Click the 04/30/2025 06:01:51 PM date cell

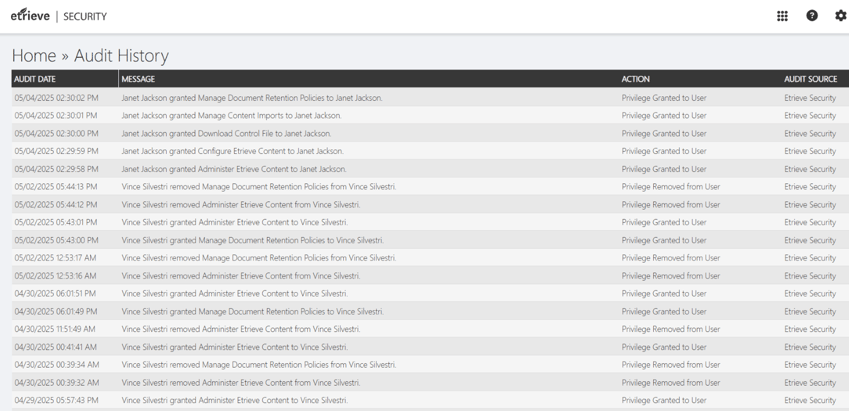point(56,294)
